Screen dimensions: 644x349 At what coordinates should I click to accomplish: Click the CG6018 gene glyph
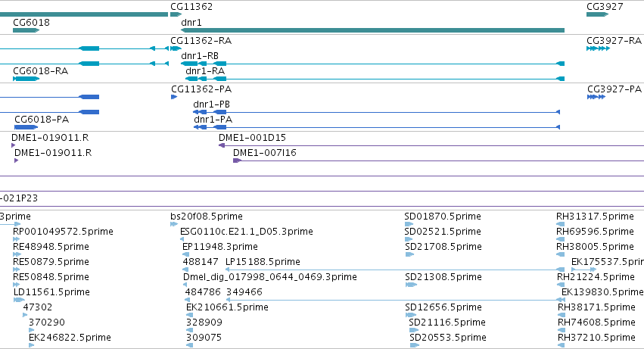point(26,30)
